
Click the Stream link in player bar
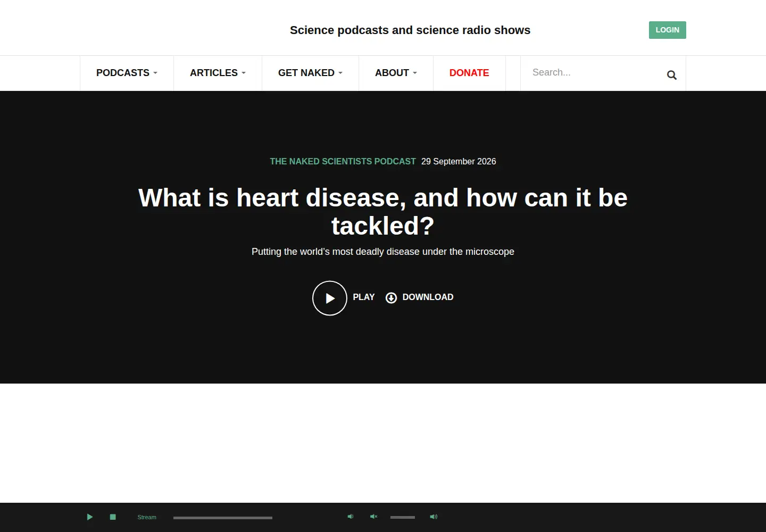point(147,517)
